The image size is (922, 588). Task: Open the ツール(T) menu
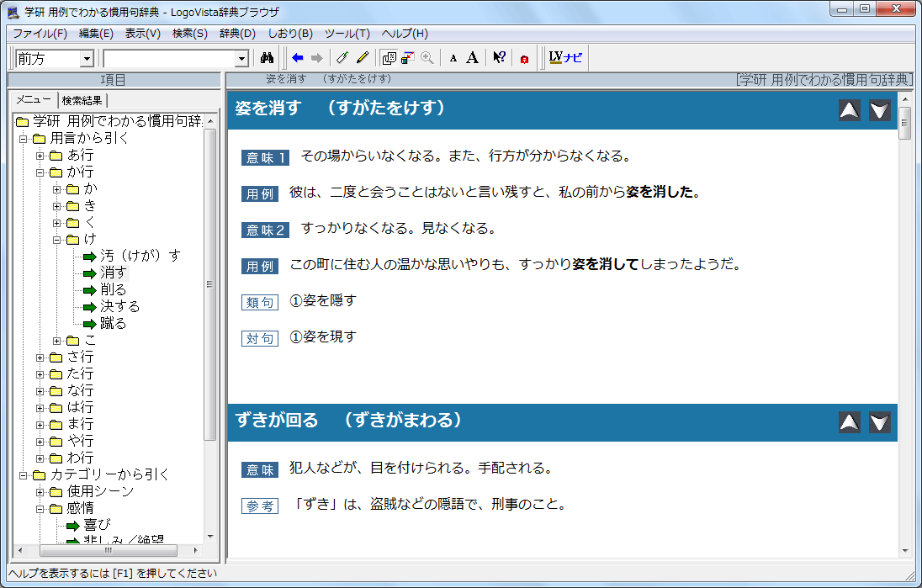click(347, 34)
